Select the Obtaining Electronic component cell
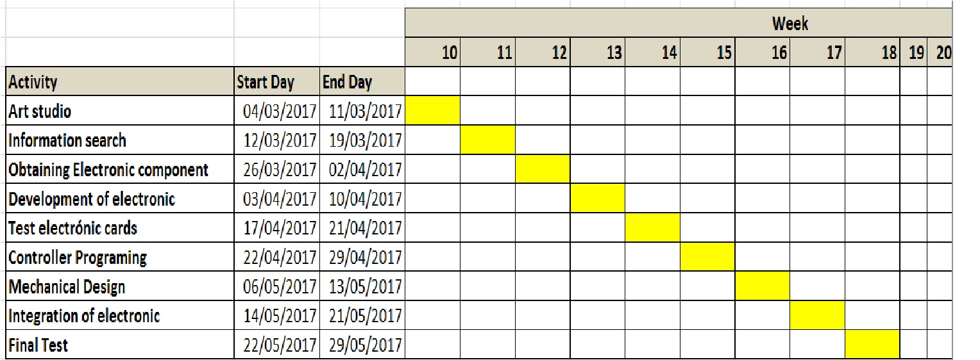This screenshot has height=360, width=980. (x=120, y=170)
